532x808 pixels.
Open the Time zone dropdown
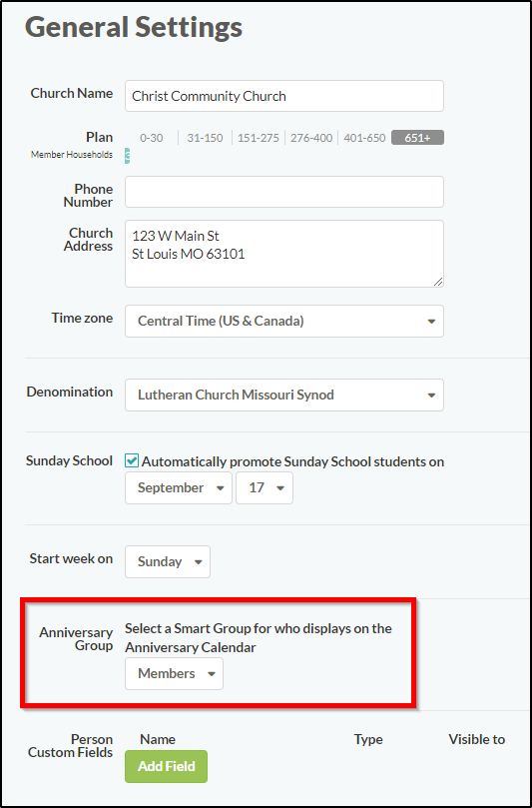pos(283,321)
